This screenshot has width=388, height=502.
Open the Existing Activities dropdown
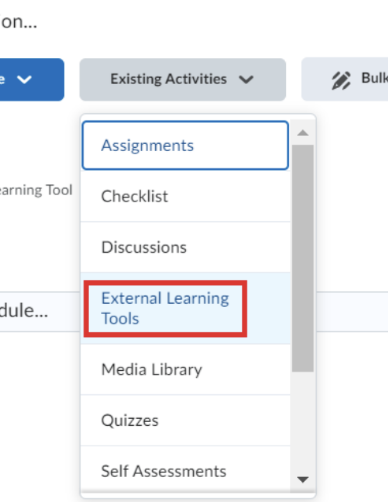183,80
